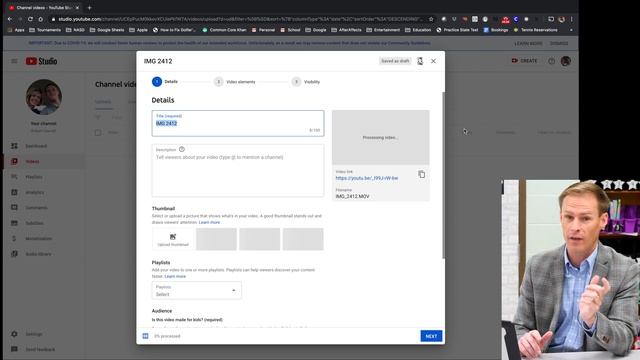Open the Chrome three-dot menu
640x360 pixels.
click(572, 19)
